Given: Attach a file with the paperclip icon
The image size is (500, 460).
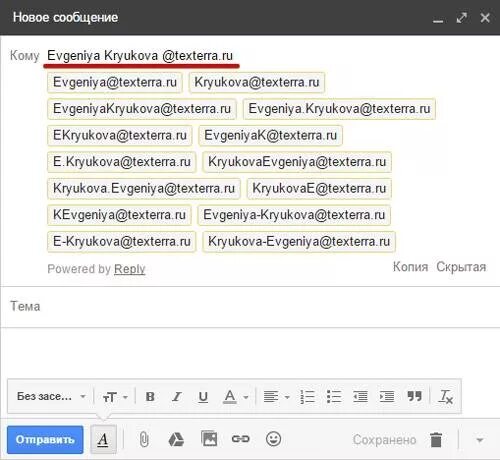Looking at the screenshot, I should point(144,439).
